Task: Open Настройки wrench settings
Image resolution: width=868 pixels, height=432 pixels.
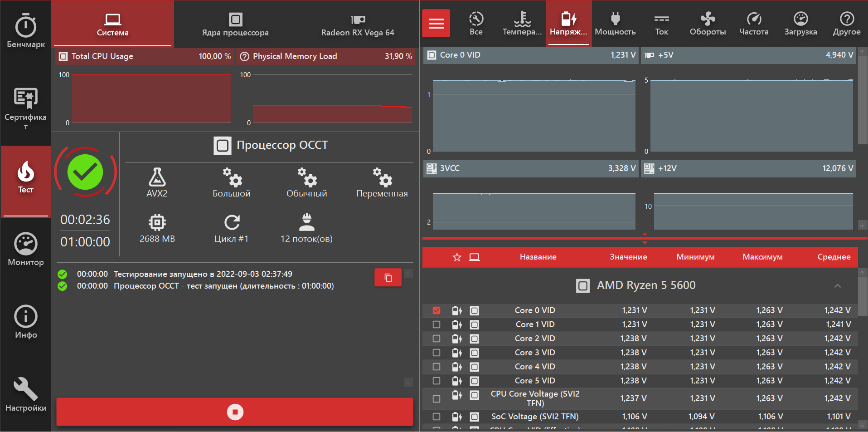Action: click(26, 395)
